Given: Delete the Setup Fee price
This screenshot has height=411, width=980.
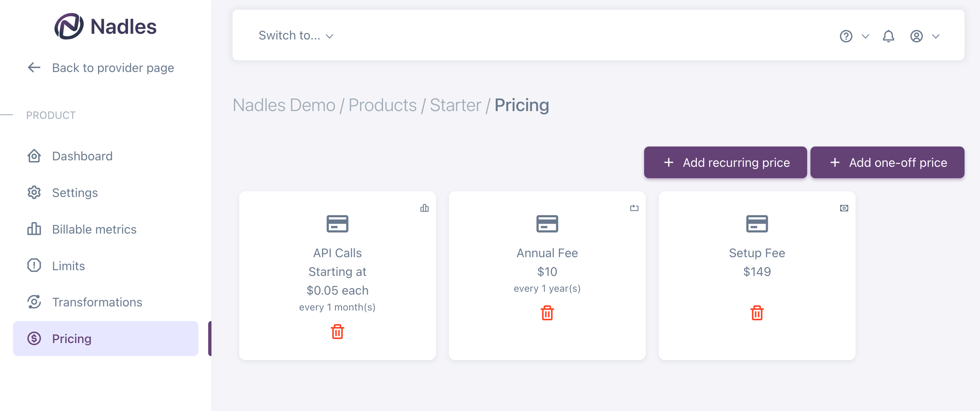Looking at the screenshot, I should tap(757, 313).
